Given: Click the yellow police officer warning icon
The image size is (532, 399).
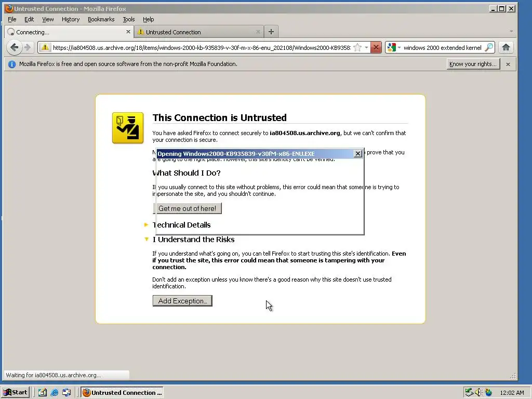Looking at the screenshot, I should 128,128.
